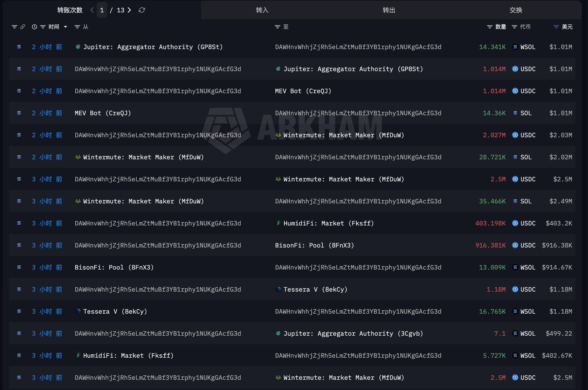Click Tessera V (8ekCy) recipient icon
The image size is (588, 390).
(x=278, y=289)
